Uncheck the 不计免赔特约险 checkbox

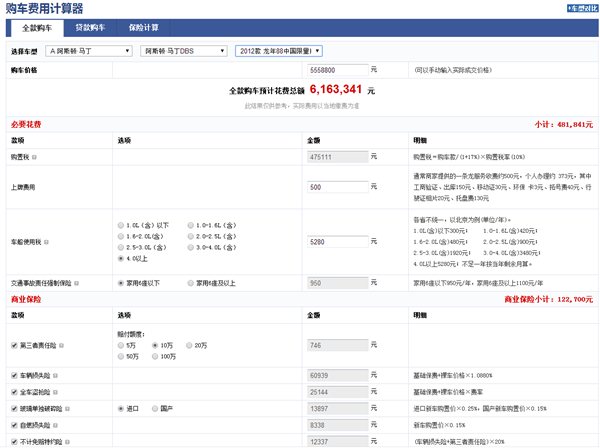15,441
